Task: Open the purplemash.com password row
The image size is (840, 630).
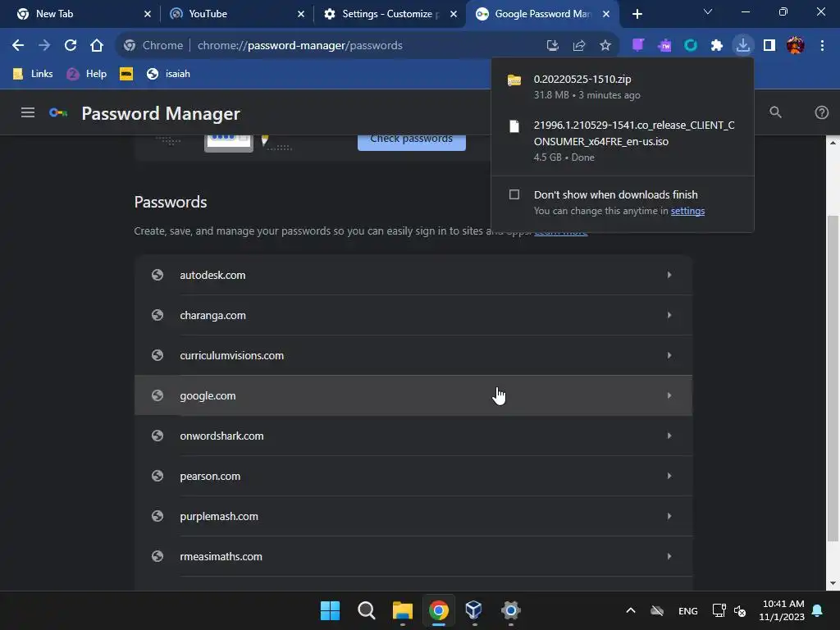Action: (413, 516)
